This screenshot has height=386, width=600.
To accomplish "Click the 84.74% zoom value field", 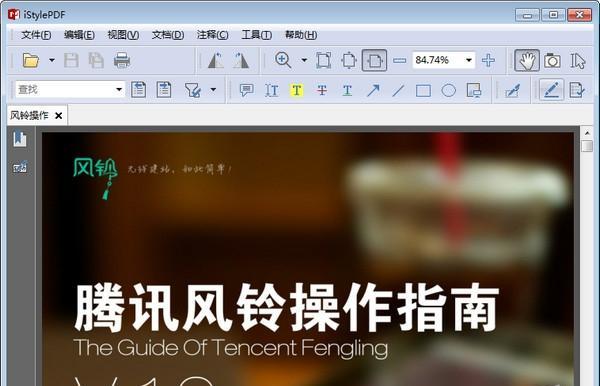I will (x=438, y=60).
